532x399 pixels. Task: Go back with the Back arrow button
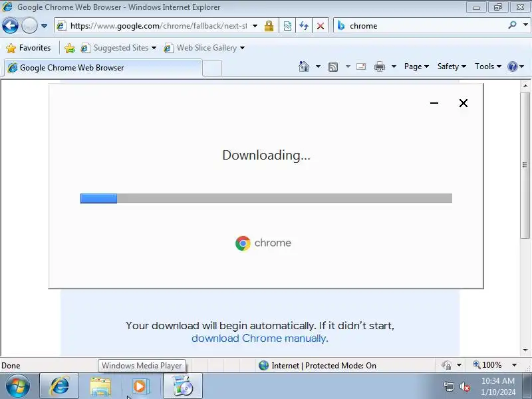click(10, 26)
